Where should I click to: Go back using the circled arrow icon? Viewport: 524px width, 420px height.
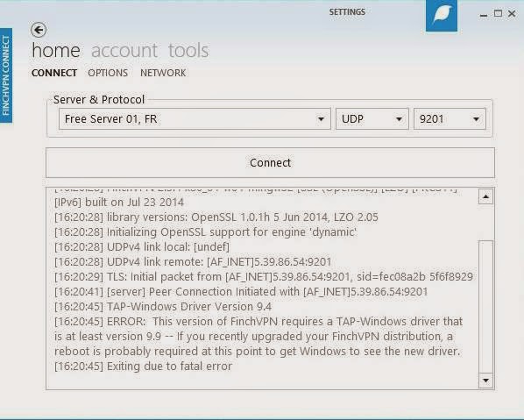pyautogui.click(x=39, y=30)
